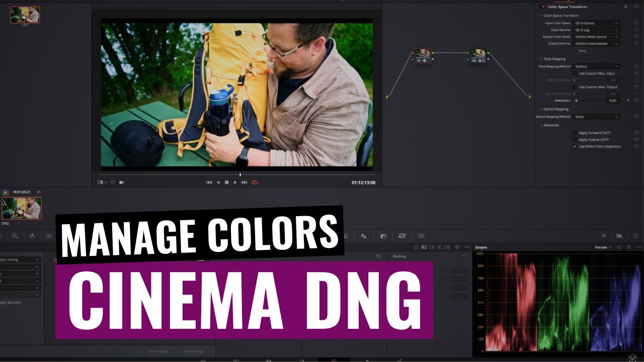Enable Apply Forward OOTF checkbox
This screenshot has height=362, width=644.
coord(575,133)
